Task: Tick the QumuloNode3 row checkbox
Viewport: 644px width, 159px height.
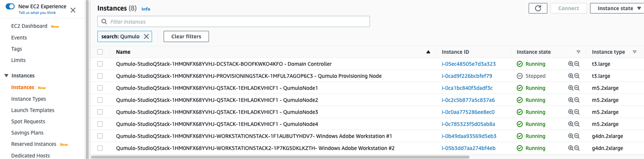Action: coord(100,112)
